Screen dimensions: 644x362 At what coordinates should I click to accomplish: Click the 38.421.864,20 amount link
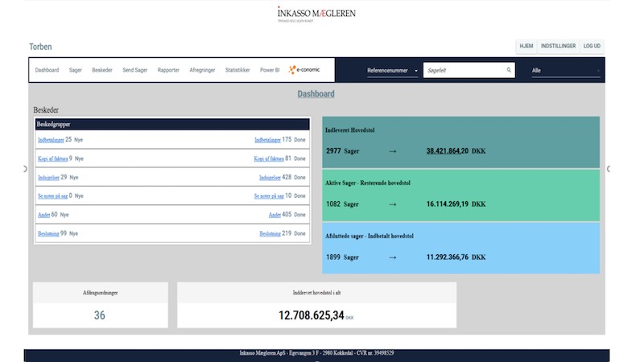(x=447, y=151)
